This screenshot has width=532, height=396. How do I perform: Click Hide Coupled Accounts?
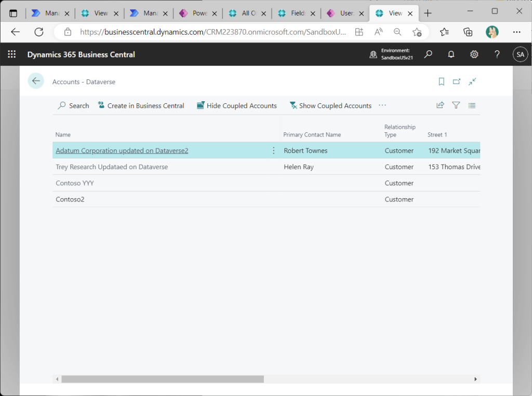pos(237,105)
